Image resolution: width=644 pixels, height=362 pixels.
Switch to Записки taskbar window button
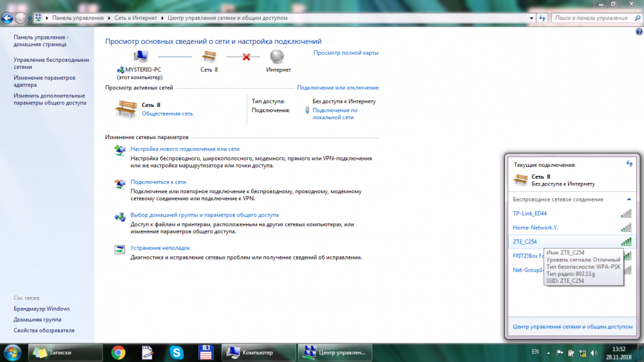[x=64, y=352]
